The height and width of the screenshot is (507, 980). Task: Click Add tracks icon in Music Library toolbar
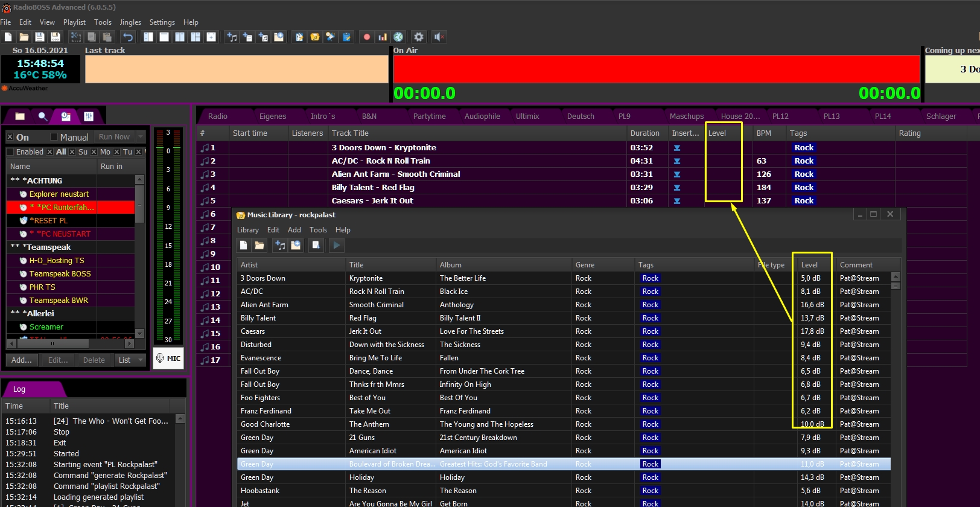[x=280, y=245]
